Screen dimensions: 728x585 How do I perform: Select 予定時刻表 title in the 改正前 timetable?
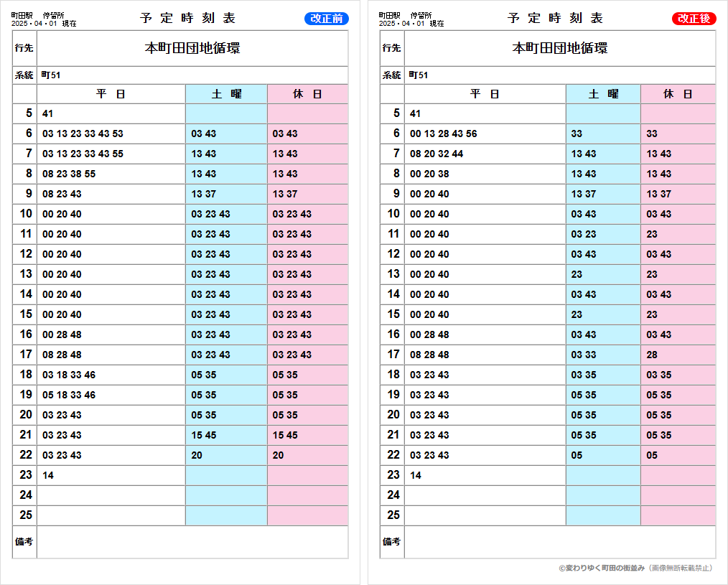click(x=188, y=18)
